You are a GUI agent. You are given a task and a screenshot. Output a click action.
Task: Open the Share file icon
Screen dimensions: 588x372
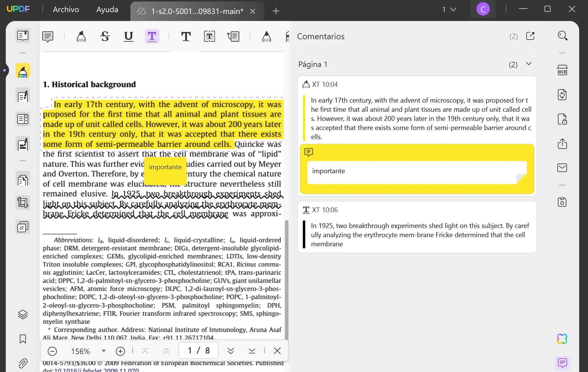(562, 143)
